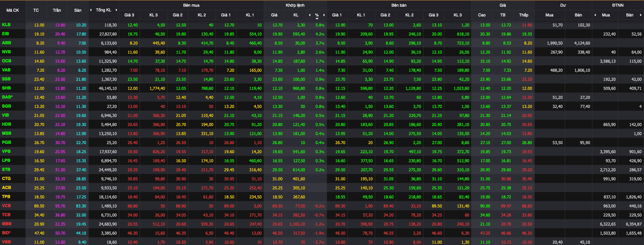644x245 pixels.
Task: Click right arrow after ĐTNN Bán header
Action: pyautogui.click(x=641, y=15)
